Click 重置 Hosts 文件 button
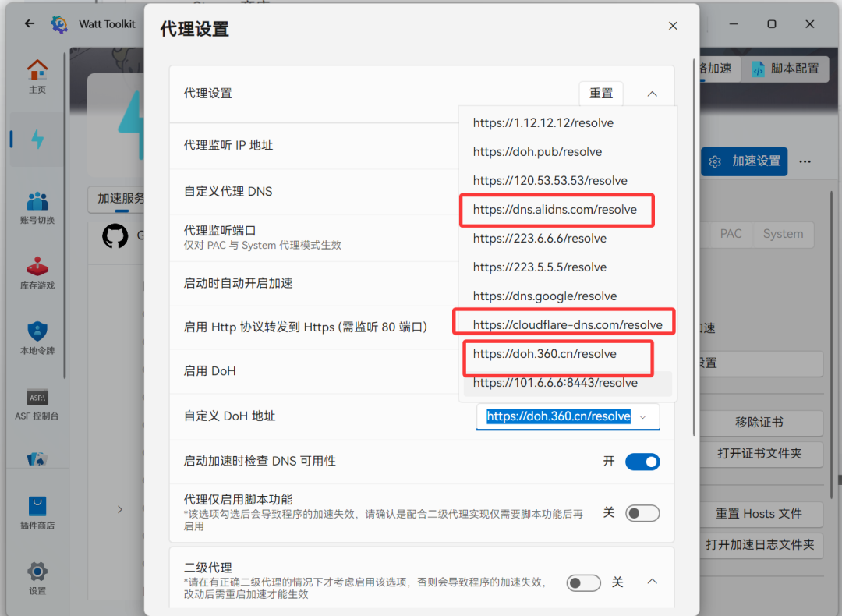 [759, 514]
